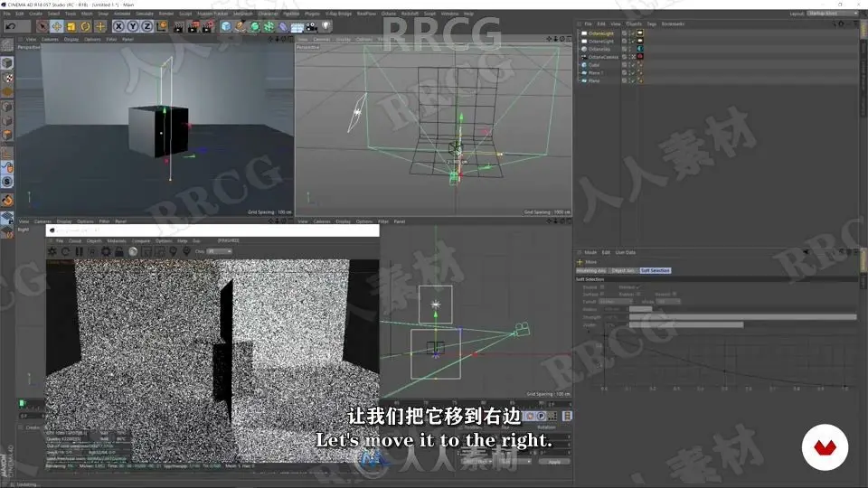
Task: Adjust the Width slider in Soft Selection
Action: pos(743,324)
